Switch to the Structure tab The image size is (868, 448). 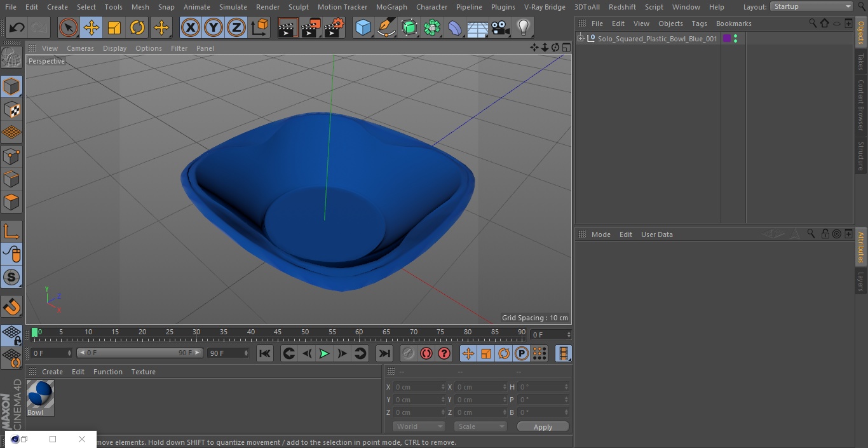click(x=861, y=156)
